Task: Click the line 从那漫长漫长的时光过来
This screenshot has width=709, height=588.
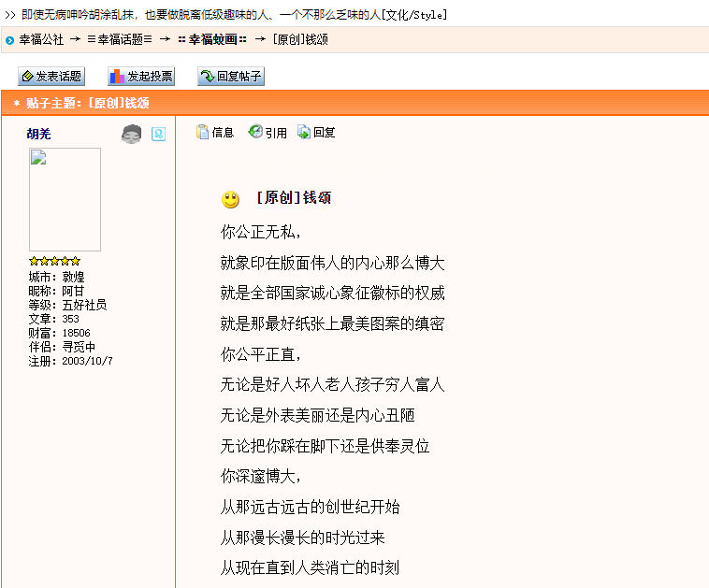Action: (x=302, y=538)
